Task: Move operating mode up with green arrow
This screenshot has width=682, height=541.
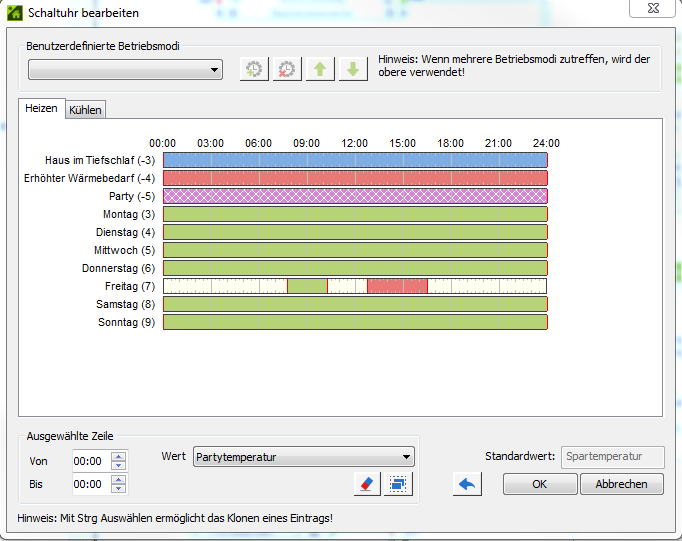Action: coord(320,70)
